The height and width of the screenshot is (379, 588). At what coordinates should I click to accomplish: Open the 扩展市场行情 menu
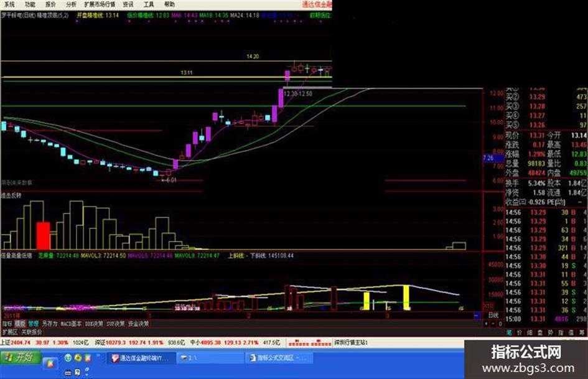click(100, 4)
